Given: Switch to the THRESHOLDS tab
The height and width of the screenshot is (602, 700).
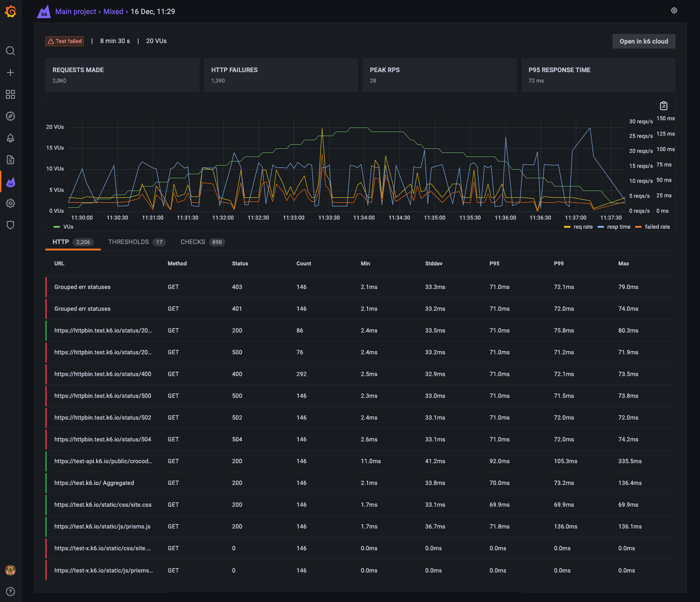Looking at the screenshot, I should pos(136,242).
